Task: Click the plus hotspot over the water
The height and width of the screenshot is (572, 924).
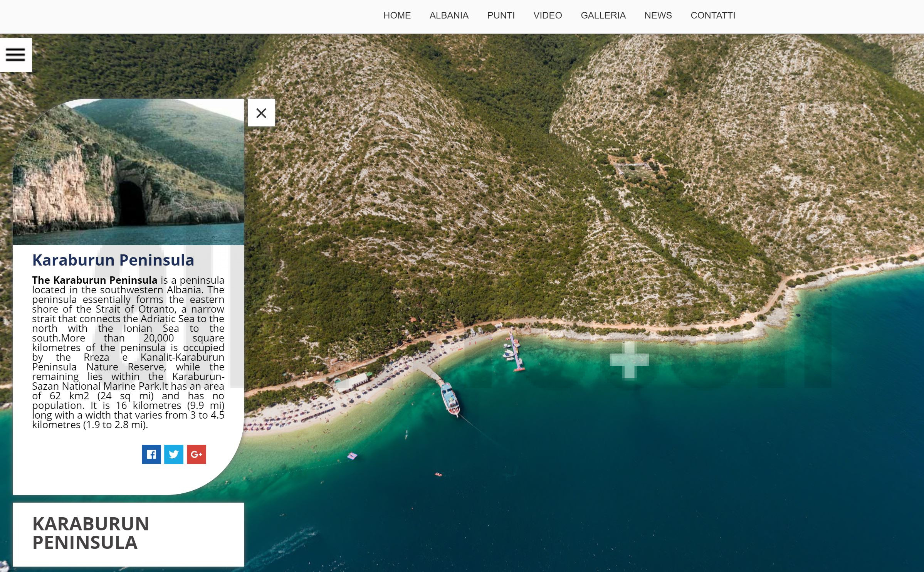Action: click(629, 360)
